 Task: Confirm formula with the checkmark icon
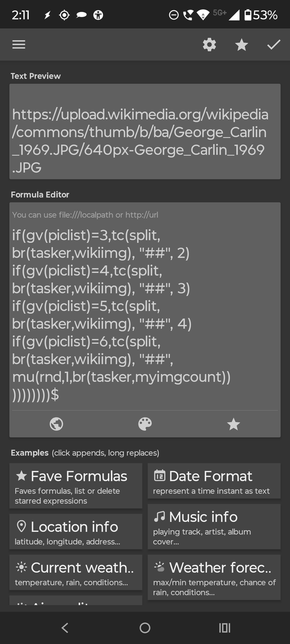274,45
